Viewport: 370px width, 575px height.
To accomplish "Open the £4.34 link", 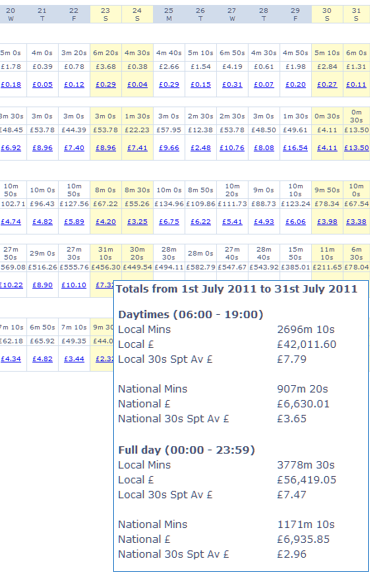I will pos(11,359).
